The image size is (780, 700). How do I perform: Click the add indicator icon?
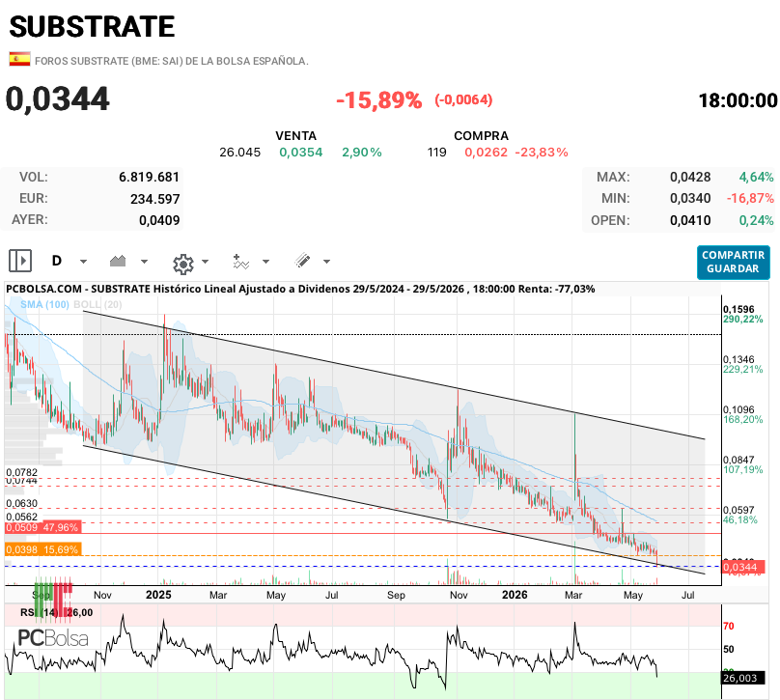click(x=240, y=262)
